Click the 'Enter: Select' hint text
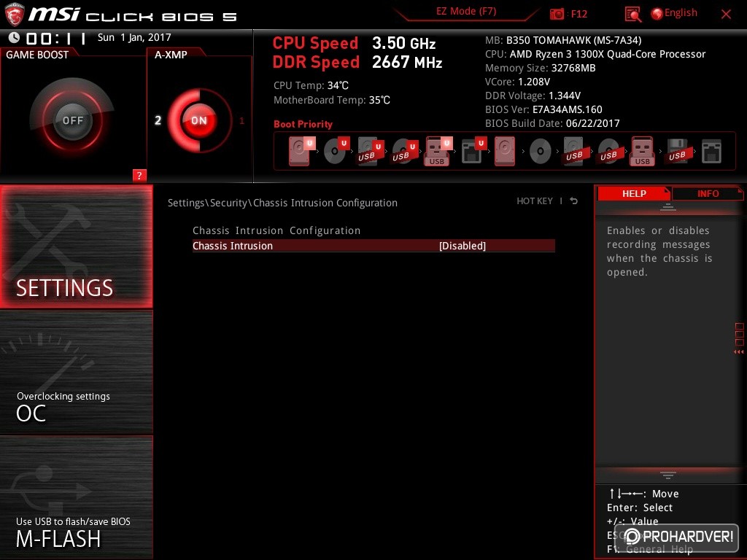Screen dimensions: 747x560 (x=639, y=507)
